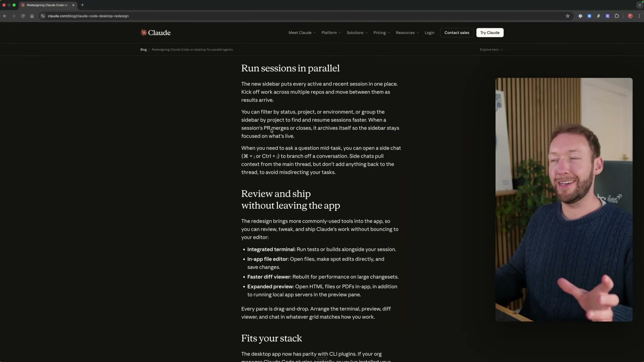The height and width of the screenshot is (362, 644).
Task: Go to Blog breadcrumb link
Action: pyautogui.click(x=143, y=50)
